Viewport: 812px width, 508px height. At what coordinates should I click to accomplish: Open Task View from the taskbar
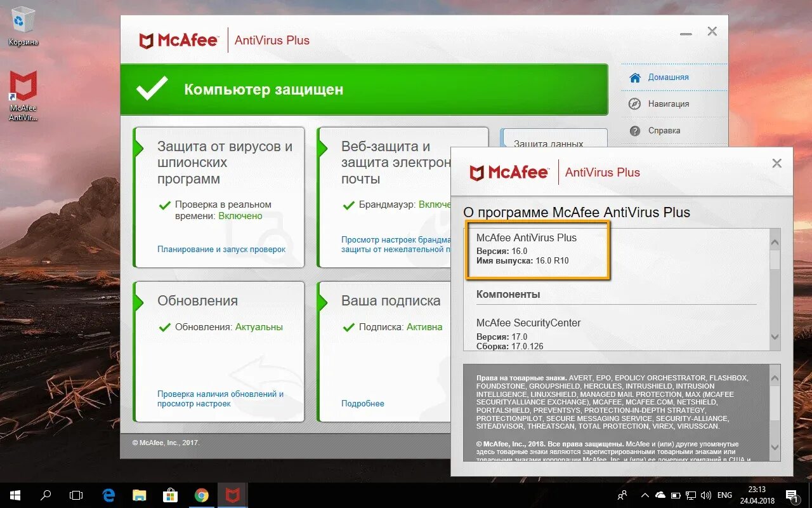tap(76, 495)
